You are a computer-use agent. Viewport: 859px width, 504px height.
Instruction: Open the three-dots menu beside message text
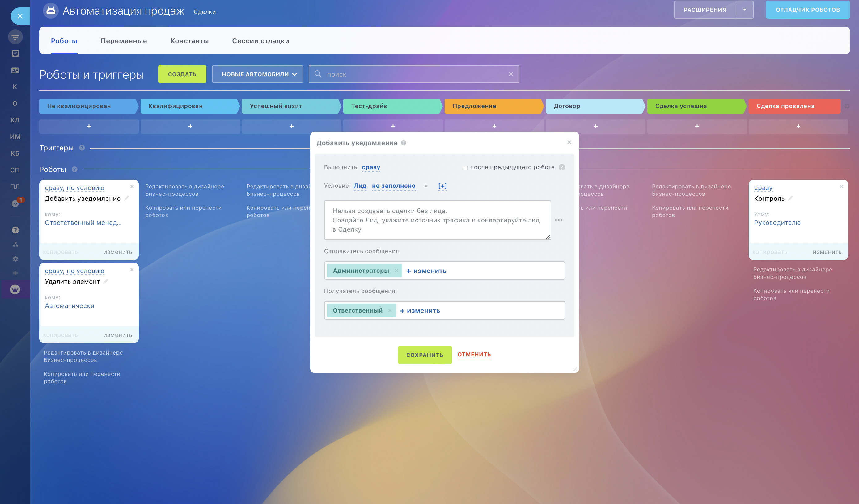558,220
